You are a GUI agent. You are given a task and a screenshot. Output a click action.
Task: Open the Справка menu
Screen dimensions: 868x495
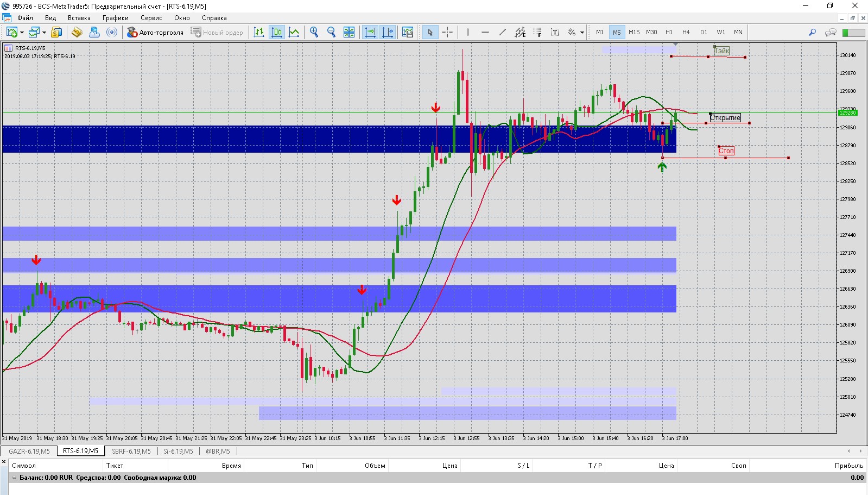214,18
